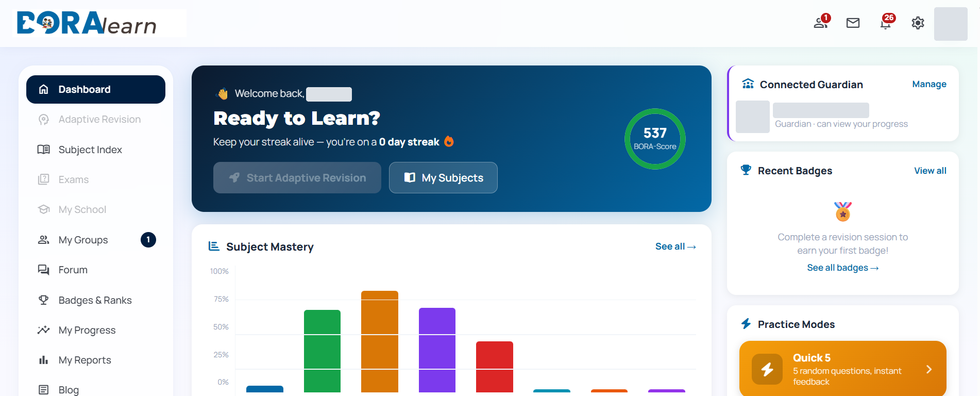The height and width of the screenshot is (396, 980).
Task: Click the Subject Mastery chart icon
Action: pos(214,246)
